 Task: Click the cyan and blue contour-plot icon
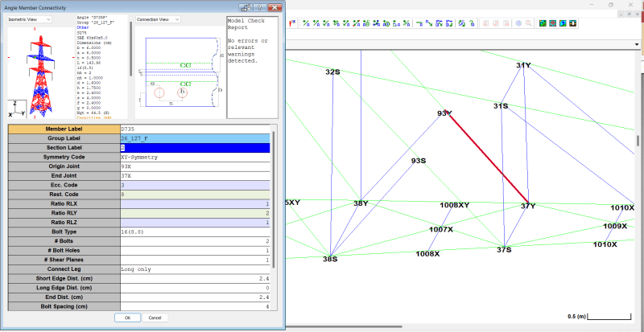pyautogui.click(x=563, y=23)
